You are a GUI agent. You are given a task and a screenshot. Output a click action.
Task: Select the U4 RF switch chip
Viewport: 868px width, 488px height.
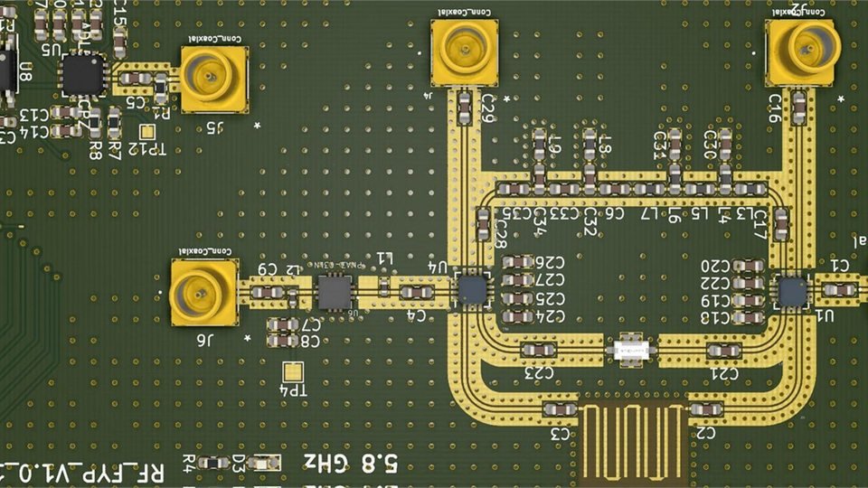[472, 289]
